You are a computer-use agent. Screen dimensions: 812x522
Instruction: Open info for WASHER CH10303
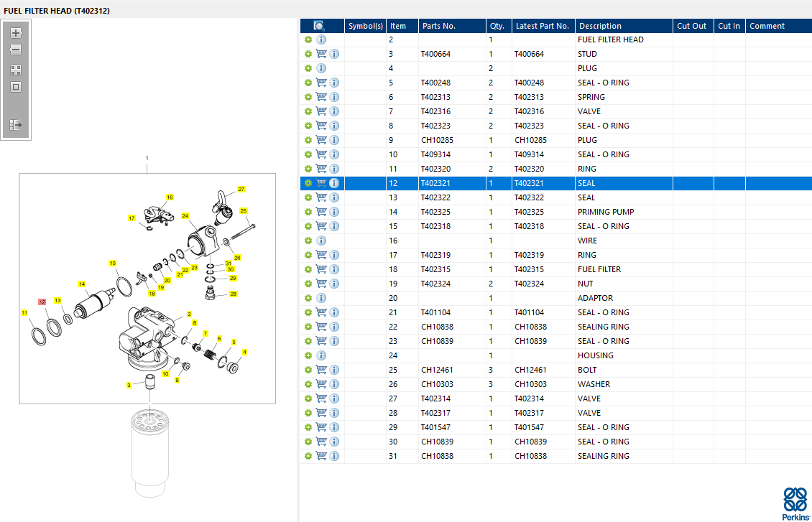tap(334, 384)
